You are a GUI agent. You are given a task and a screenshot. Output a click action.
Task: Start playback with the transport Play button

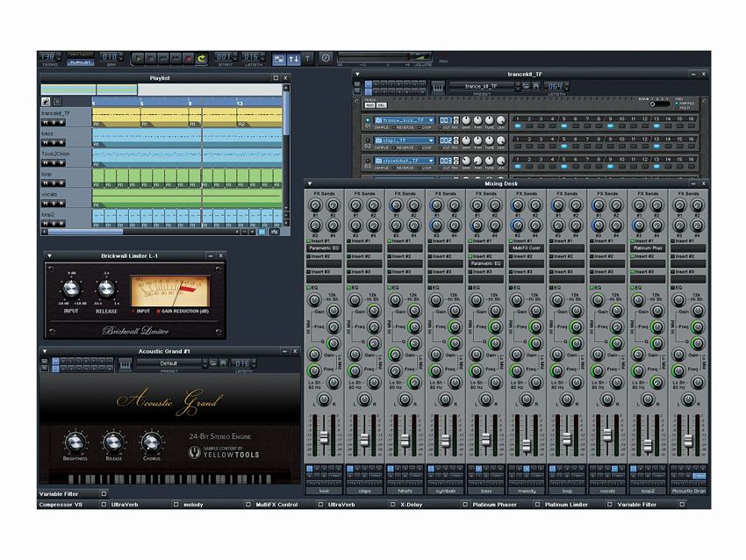pos(138,59)
